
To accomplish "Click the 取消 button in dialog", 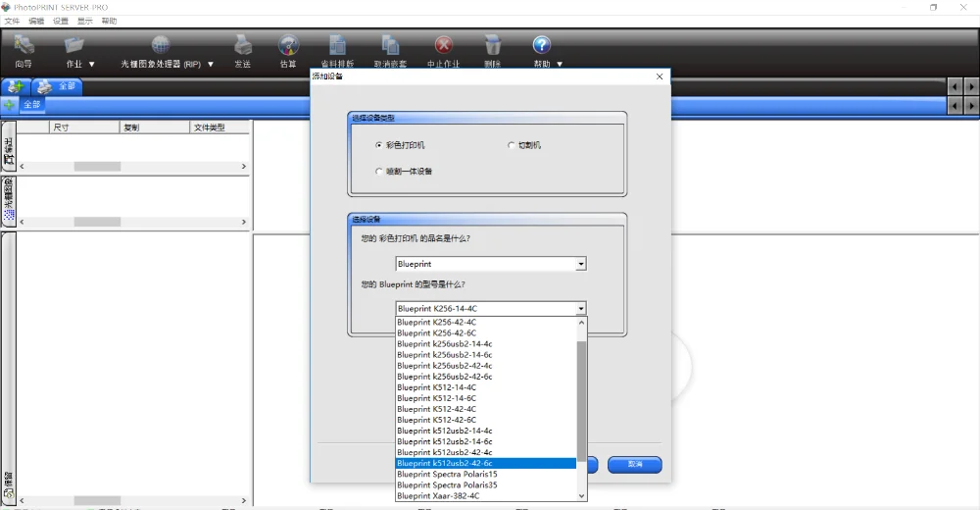I will coord(635,464).
